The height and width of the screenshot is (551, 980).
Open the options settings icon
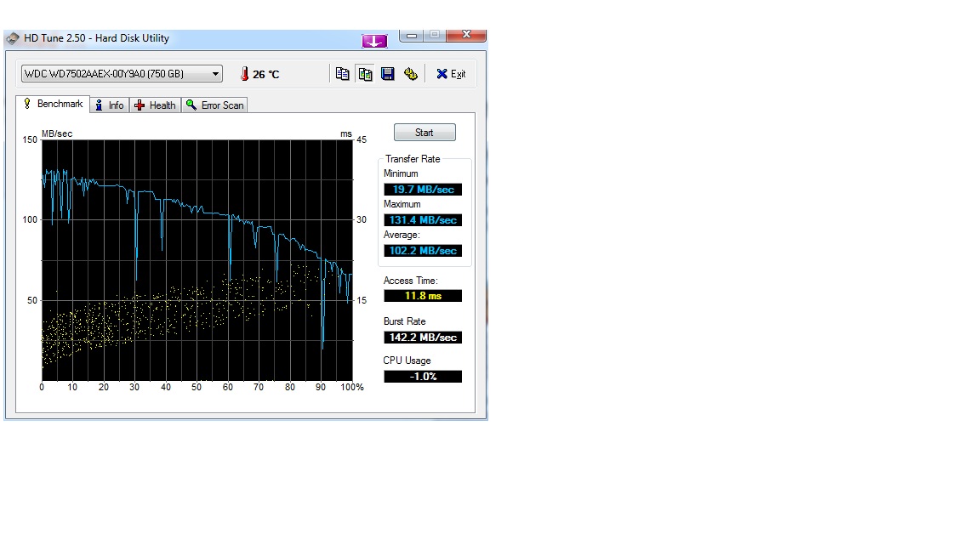pyautogui.click(x=411, y=74)
